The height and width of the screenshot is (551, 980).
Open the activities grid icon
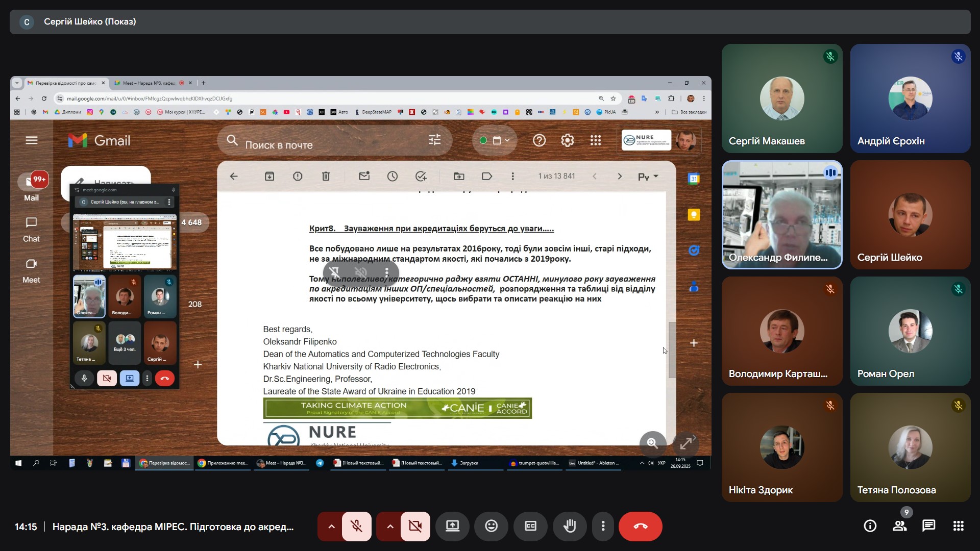(x=958, y=526)
